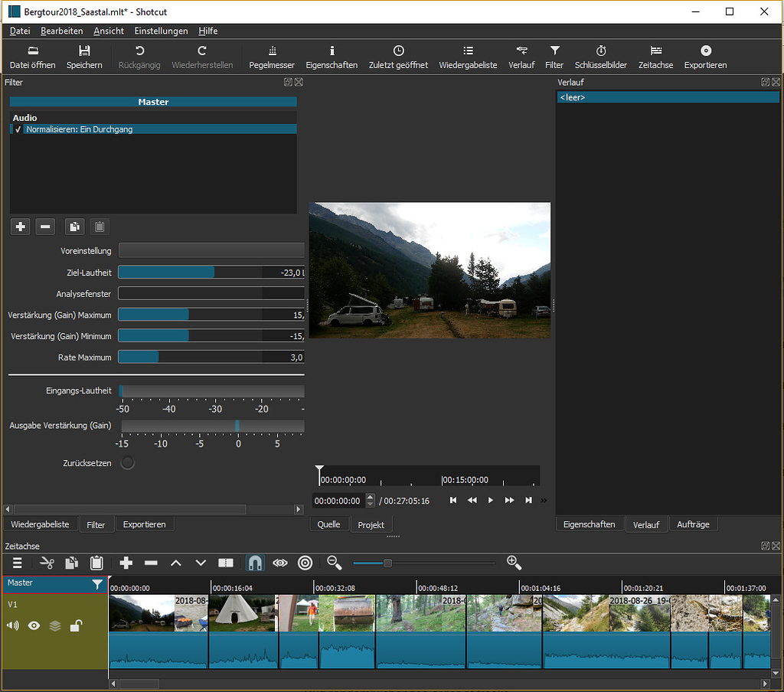This screenshot has height=692, width=784.
Task: Open the Hilfe menu
Action: (x=208, y=31)
